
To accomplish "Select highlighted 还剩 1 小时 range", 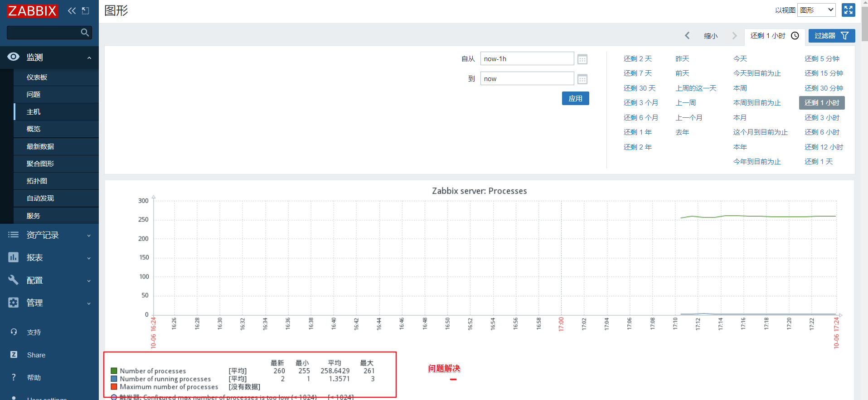I will (822, 103).
